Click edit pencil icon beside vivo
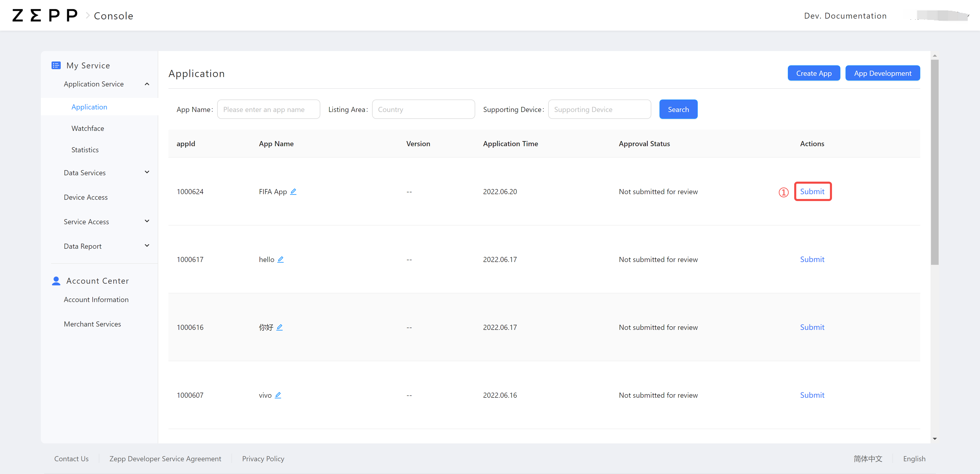Viewport: 980px width, 474px height. 278,395
